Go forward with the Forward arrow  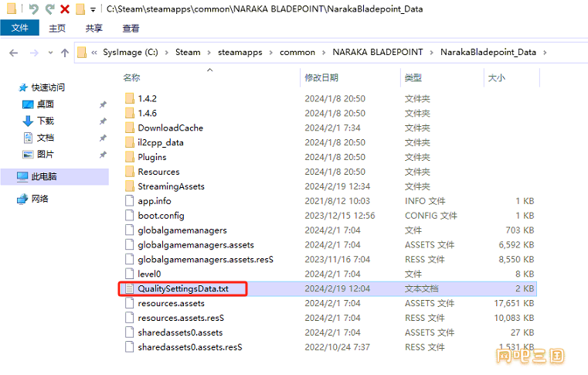[34, 53]
